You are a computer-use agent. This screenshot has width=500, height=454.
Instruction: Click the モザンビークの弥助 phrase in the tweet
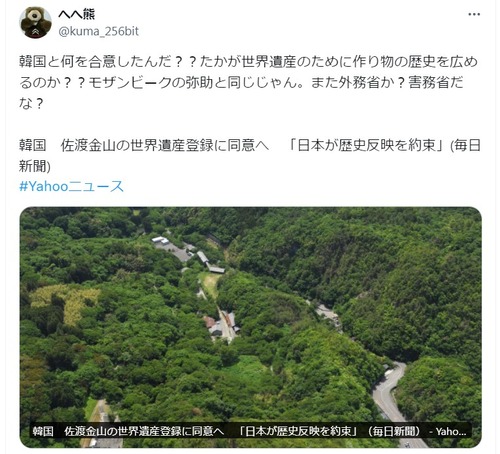coord(150,83)
